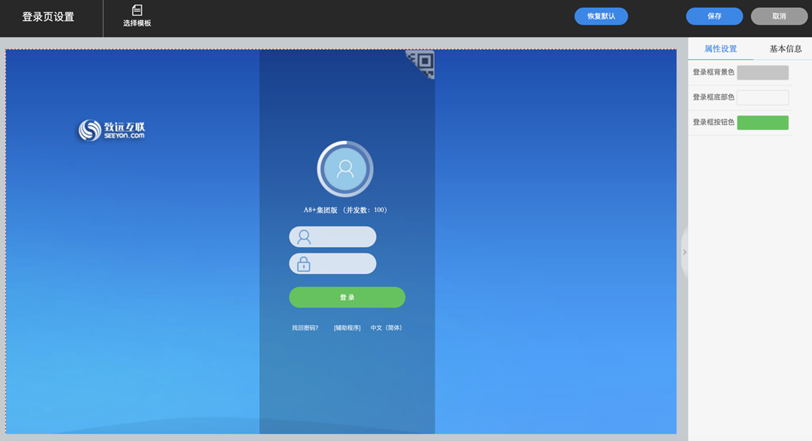Click the Seeyon 致远互联 logo

[x=112, y=130]
